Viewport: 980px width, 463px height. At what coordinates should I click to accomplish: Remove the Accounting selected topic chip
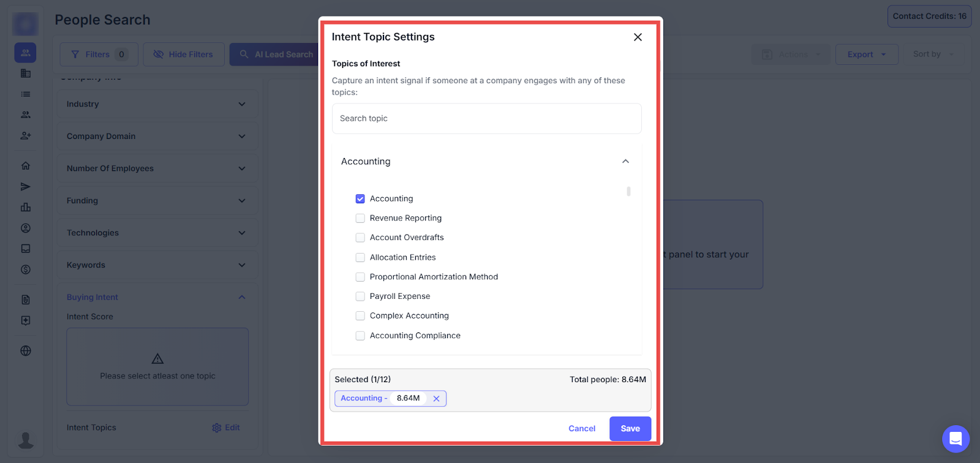coord(436,399)
